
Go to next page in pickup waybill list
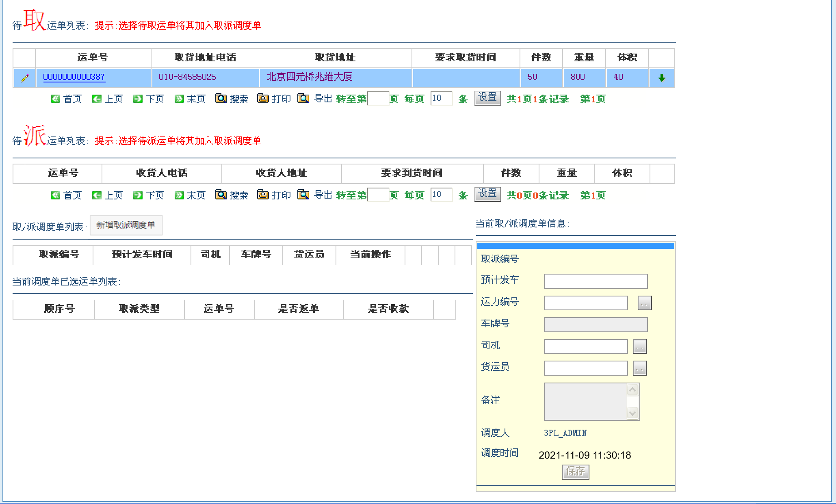point(149,99)
